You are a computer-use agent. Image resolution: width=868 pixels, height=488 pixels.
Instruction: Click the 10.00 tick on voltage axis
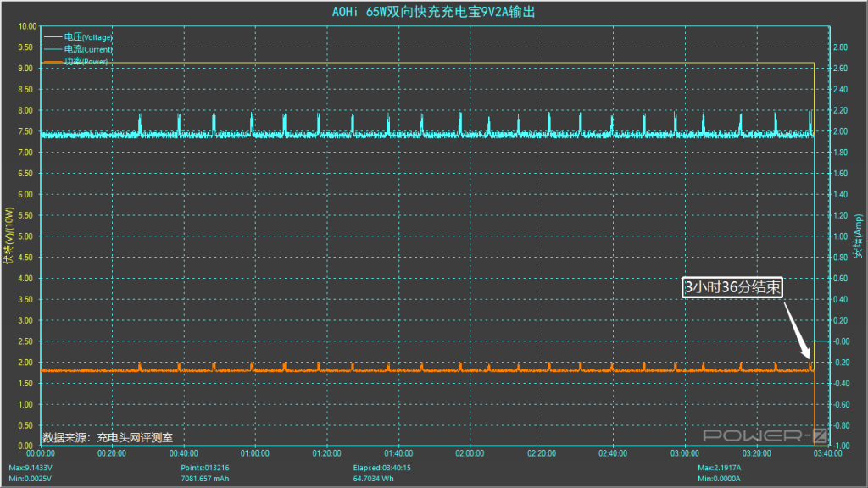click(27, 26)
